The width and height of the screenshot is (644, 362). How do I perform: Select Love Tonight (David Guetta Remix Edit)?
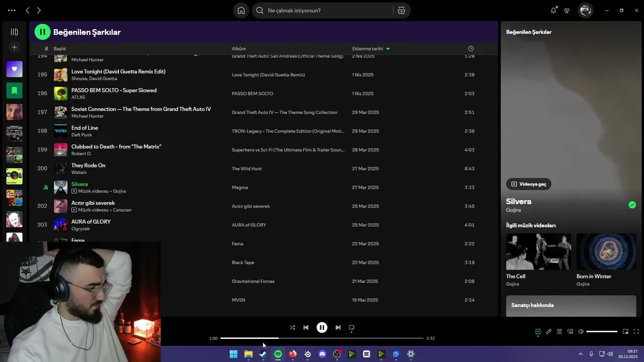click(118, 71)
